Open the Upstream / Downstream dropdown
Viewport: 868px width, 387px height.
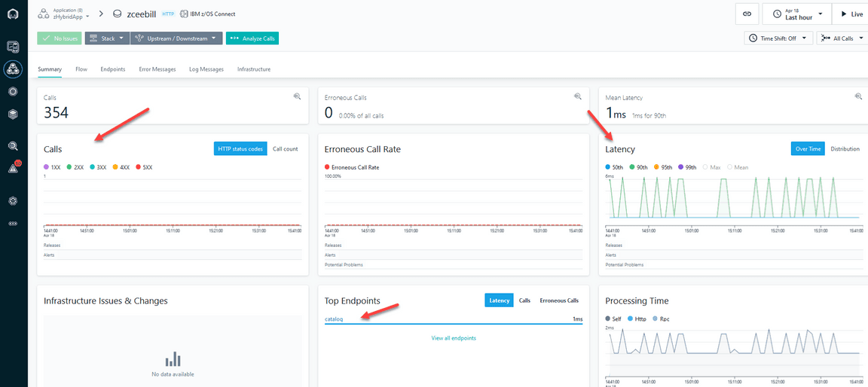click(x=176, y=38)
